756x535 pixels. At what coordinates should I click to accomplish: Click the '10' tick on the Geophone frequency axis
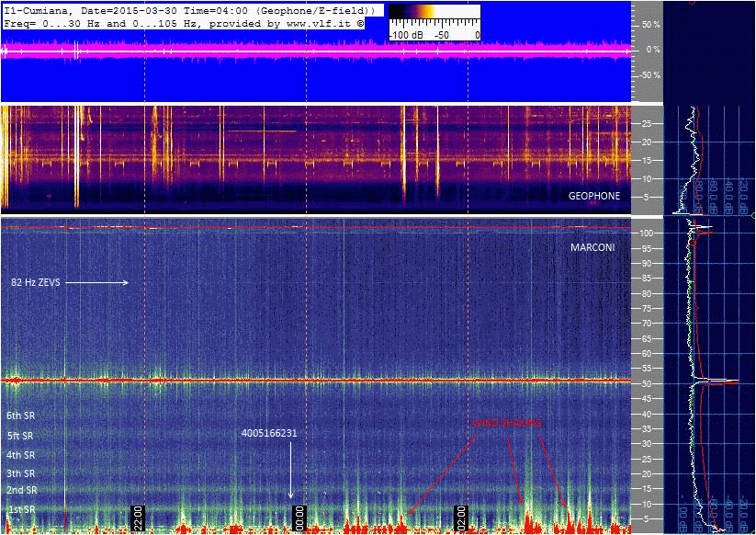click(x=647, y=179)
